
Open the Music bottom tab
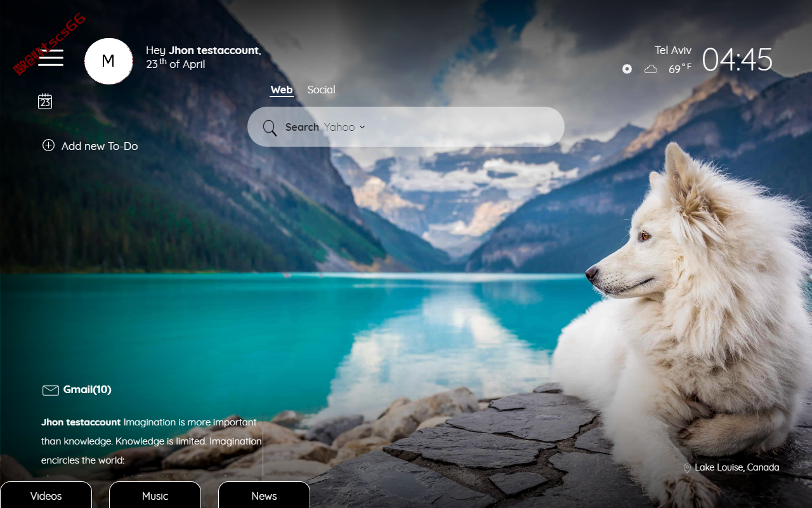[x=155, y=495]
